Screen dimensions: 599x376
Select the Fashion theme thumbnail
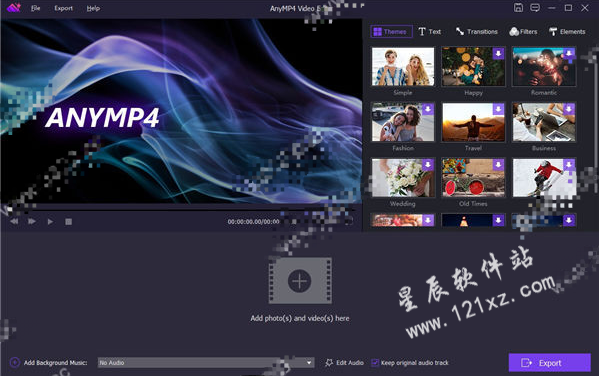click(x=403, y=122)
